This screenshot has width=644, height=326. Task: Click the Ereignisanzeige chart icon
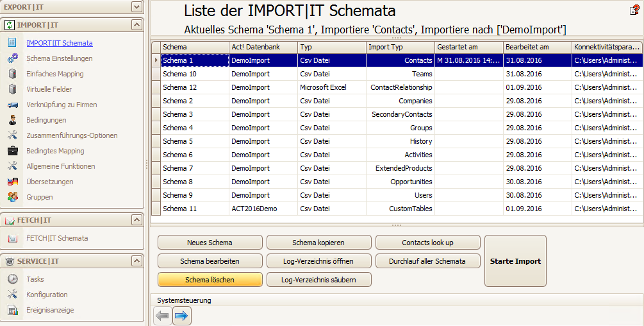click(x=12, y=310)
